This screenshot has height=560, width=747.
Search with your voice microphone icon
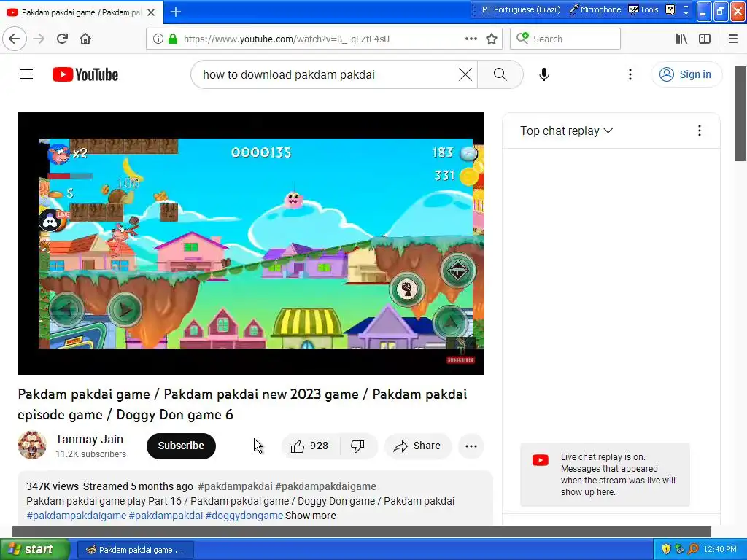click(x=544, y=74)
